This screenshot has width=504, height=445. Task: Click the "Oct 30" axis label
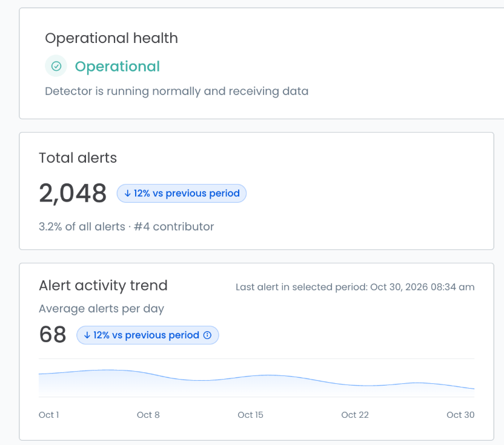460,415
